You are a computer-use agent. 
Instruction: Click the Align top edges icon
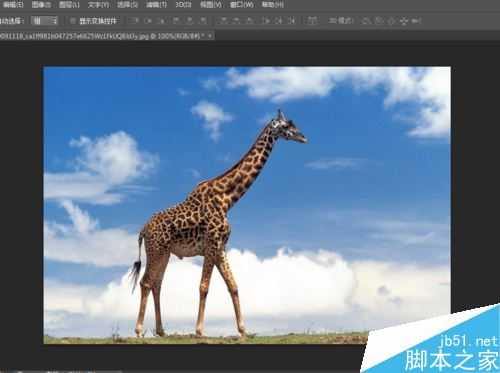pyautogui.click(x=134, y=21)
